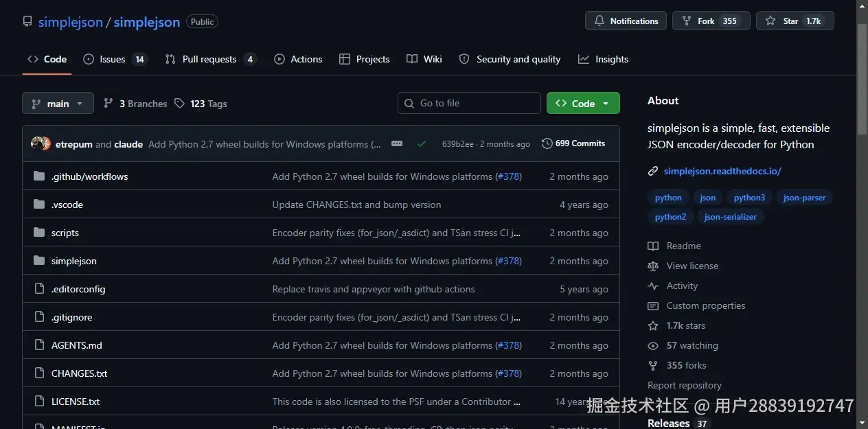868x429 pixels.
Task: Open the CHANGES.txt file
Action: [x=80, y=373]
